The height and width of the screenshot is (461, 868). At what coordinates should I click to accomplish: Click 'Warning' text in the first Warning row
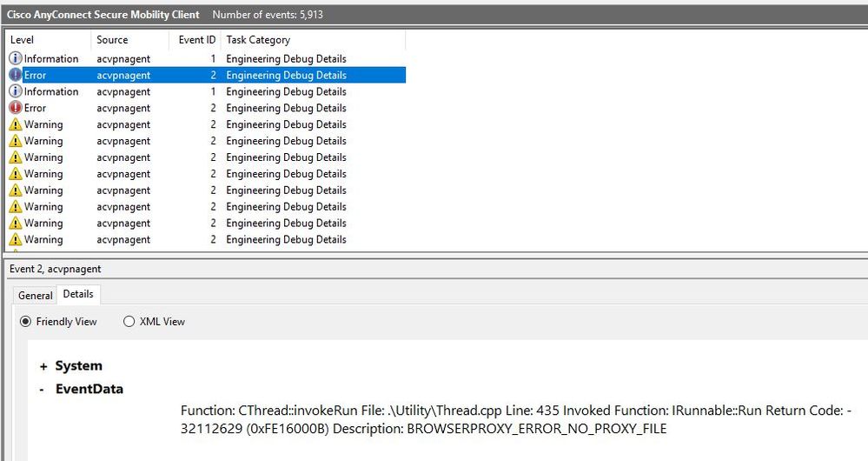click(x=43, y=124)
